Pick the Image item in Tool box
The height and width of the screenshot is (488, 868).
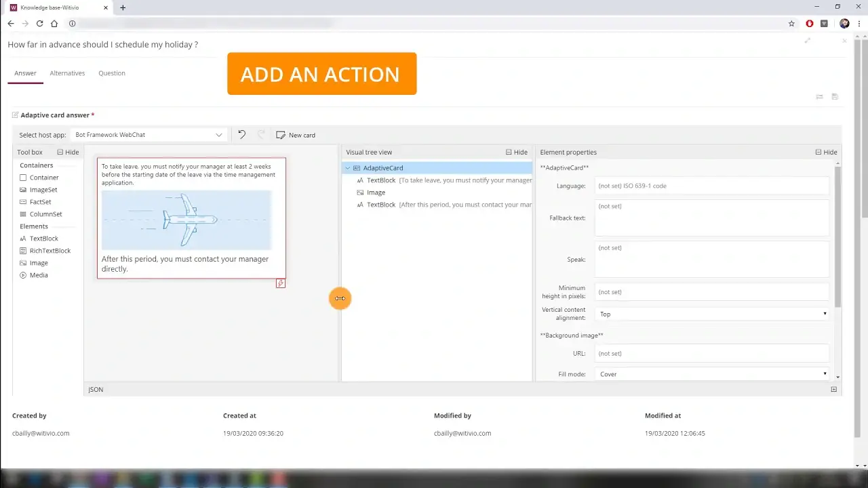(x=34, y=263)
